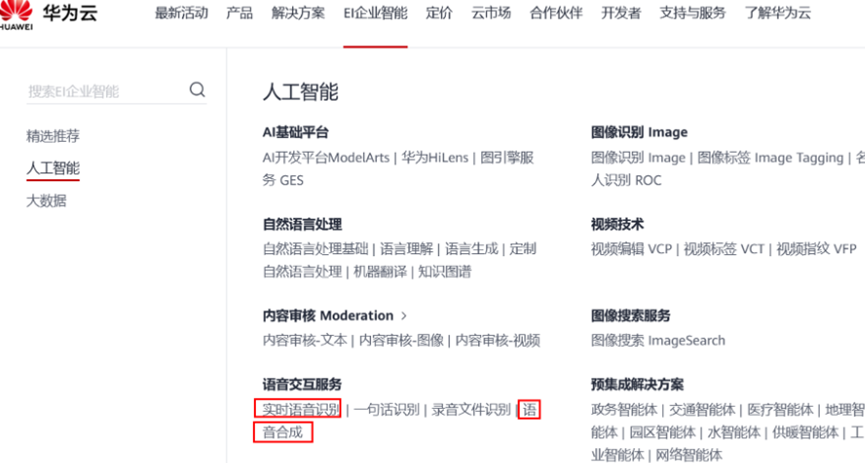Expand the 内容审核 Moderation arrow

point(404,316)
